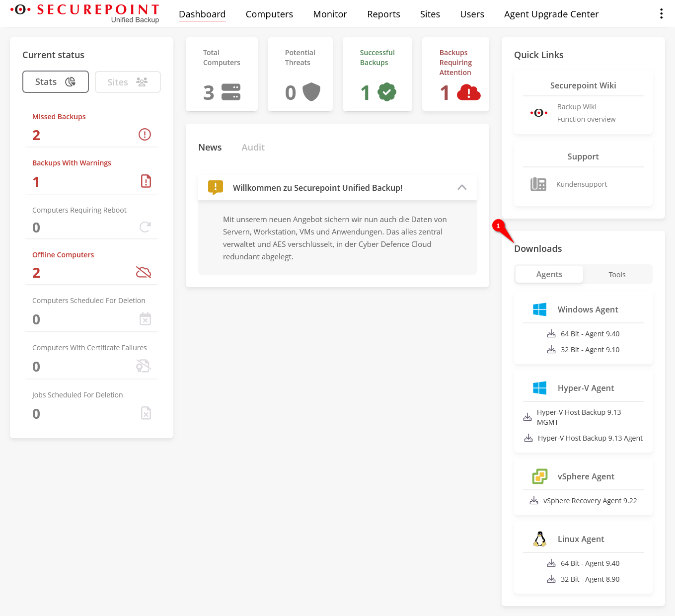675x616 pixels.
Task: Switch to the Tools downloads tab
Action: [617, 275]
